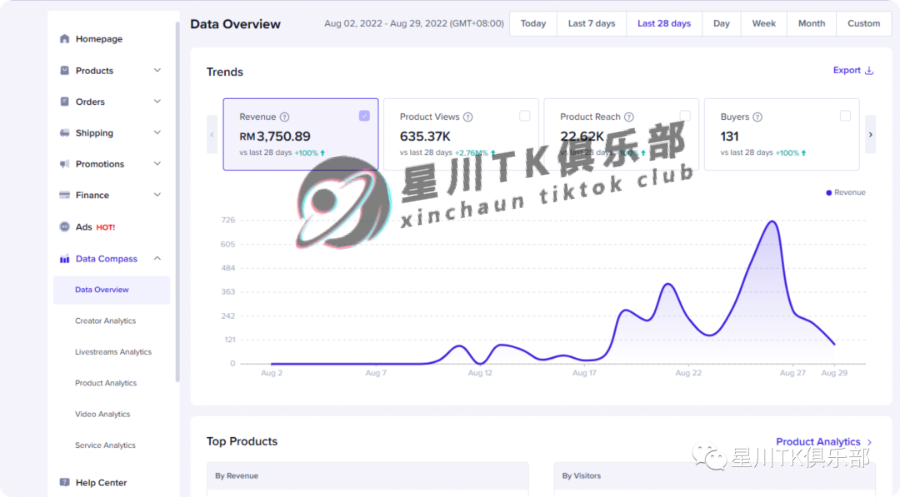
Task: Click the Shipping truck icon
Action: [x=64, y=133]
